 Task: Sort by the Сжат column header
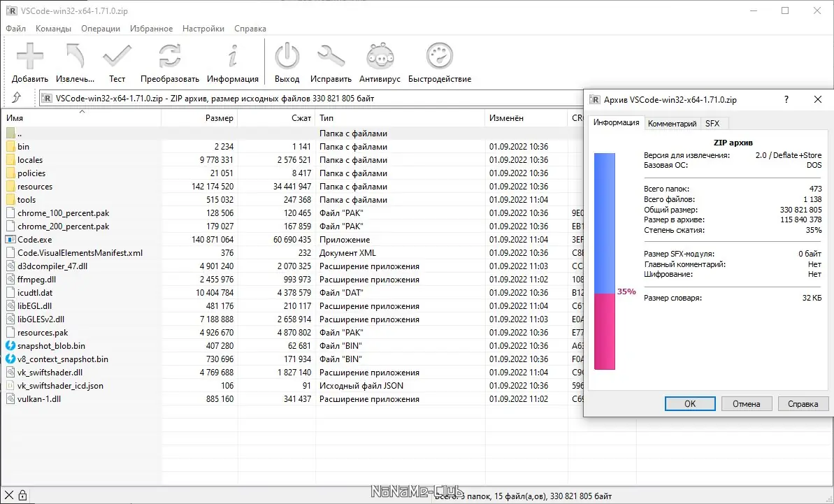pyautogui.click(x=277, y=117)
